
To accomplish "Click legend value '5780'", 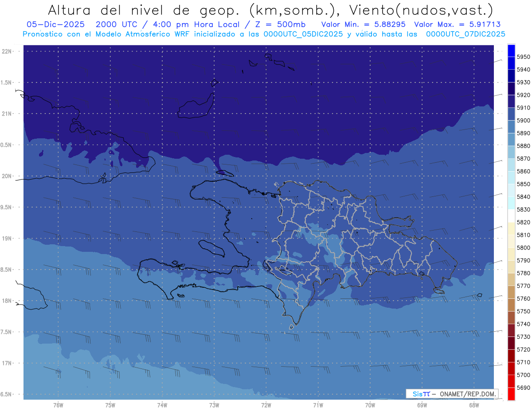I will click(524, 273).
